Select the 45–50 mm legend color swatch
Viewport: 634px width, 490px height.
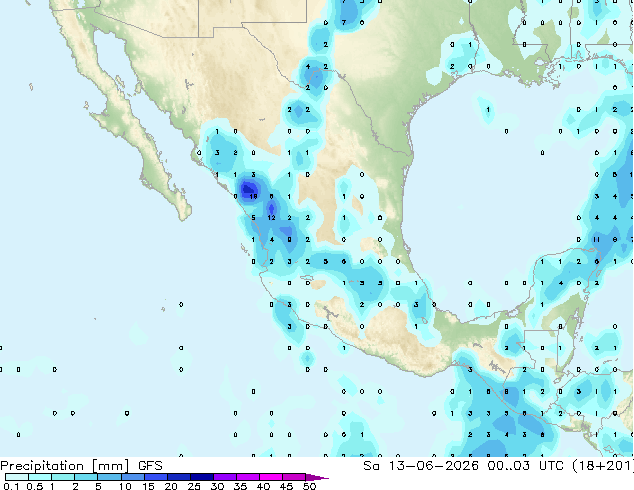(294, 477)
